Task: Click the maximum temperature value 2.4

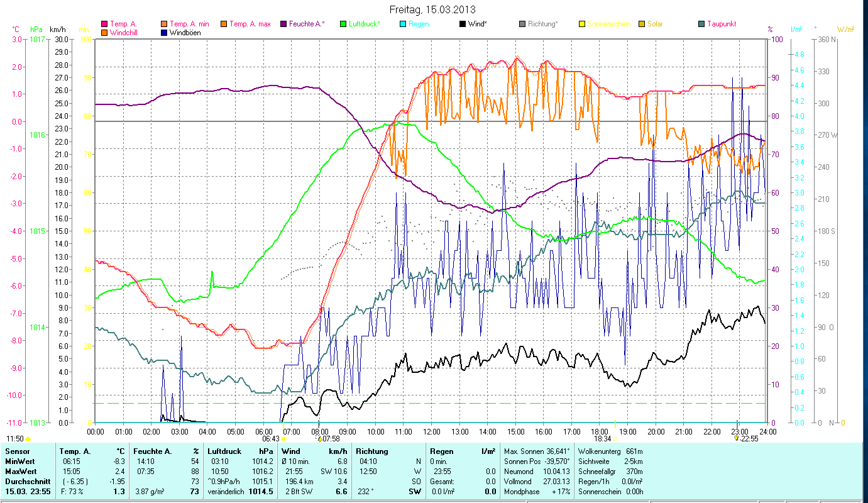Action: coord(120,471)
